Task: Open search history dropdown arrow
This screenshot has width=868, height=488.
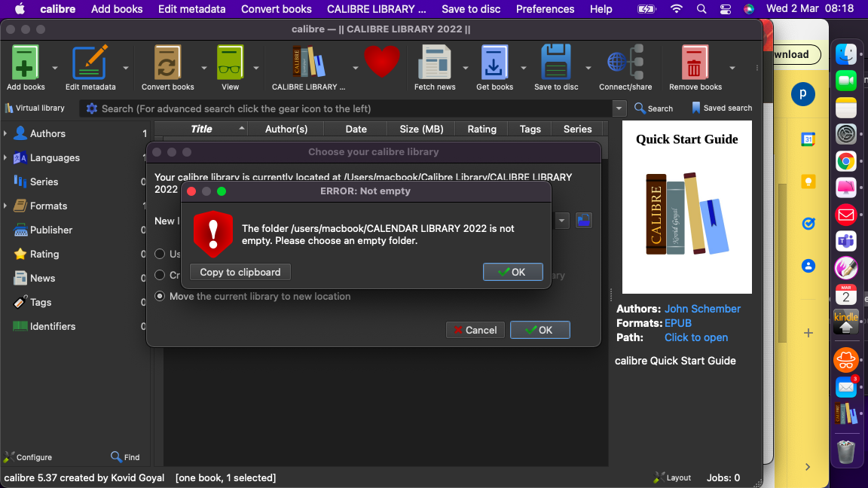Action: coord(619,108)
